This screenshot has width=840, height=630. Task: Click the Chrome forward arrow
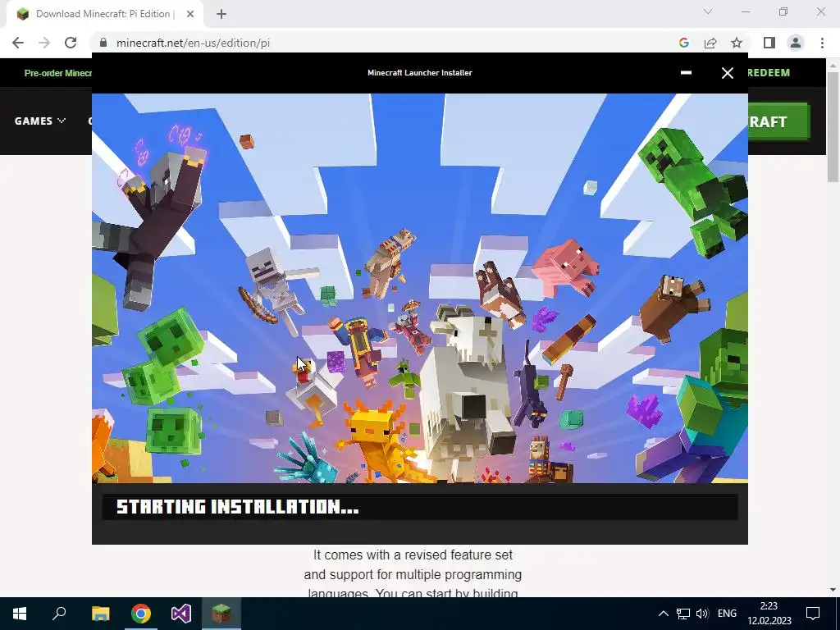44,43
